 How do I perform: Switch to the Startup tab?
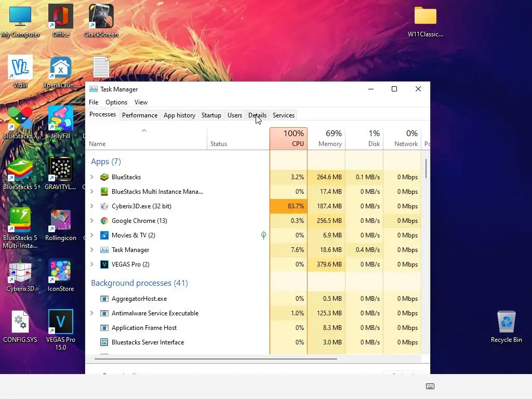pos(211,115)
